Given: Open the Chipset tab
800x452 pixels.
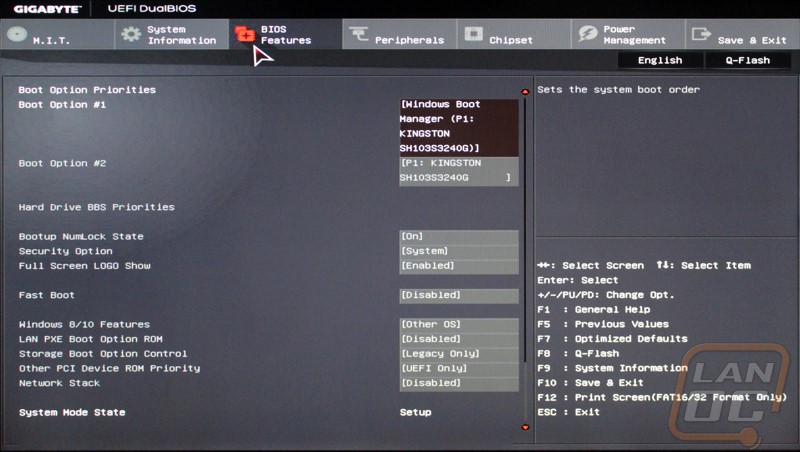Looking at the screenshot, I should 514,35.
